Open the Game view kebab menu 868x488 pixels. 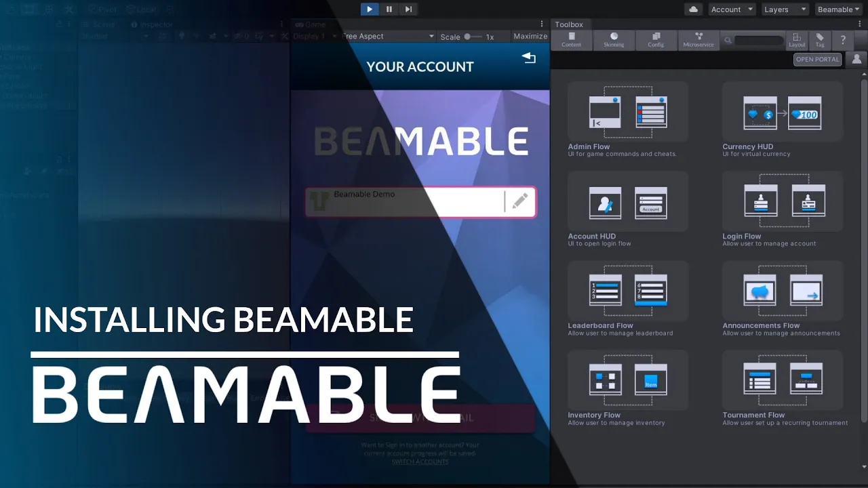(x=542, y=24)
